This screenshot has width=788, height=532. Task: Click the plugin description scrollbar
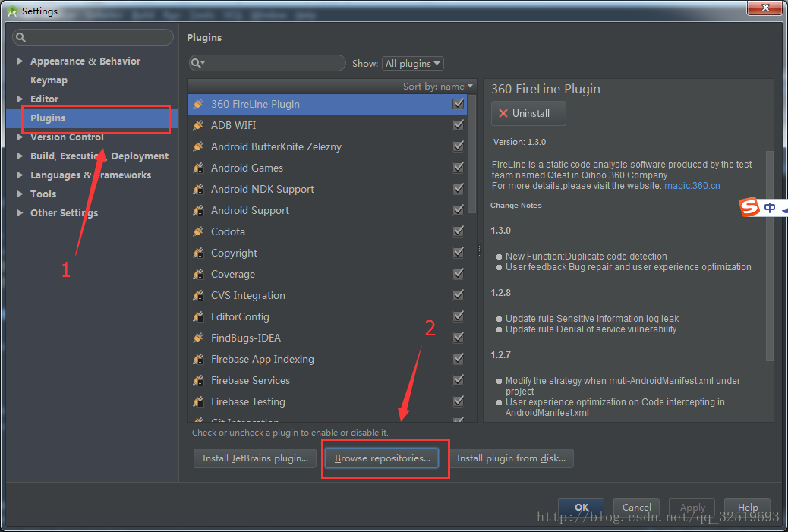[769, 256]
